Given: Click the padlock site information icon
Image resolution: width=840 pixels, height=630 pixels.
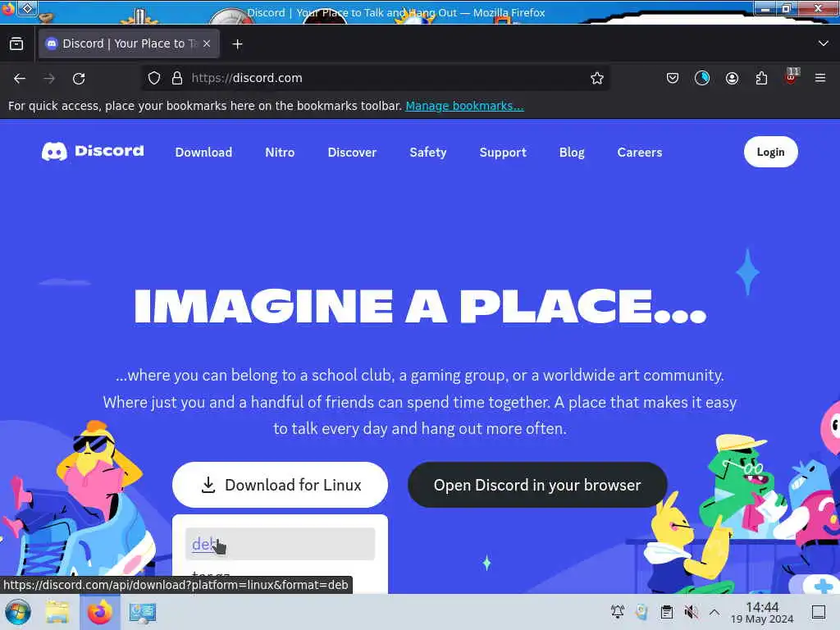Looking at the screenshot, I should (x=177, y=78).
